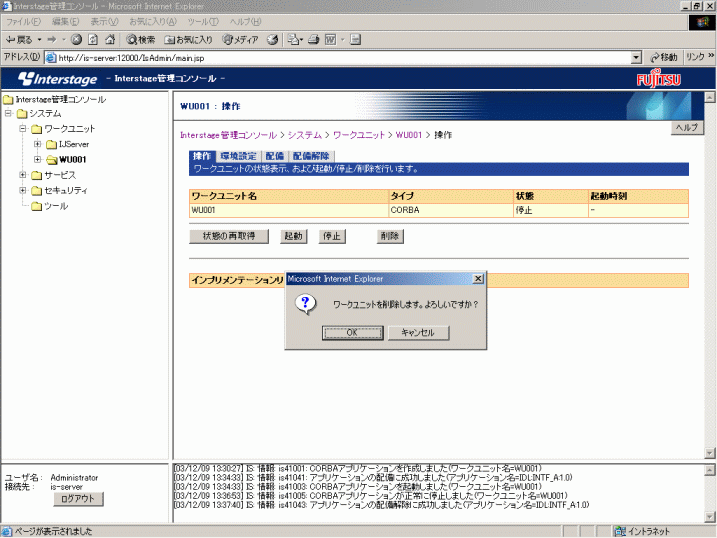This screenshot has width=717, height=538.
Task: Click the log pane scroll down arrow
Action: click(710, 517)
